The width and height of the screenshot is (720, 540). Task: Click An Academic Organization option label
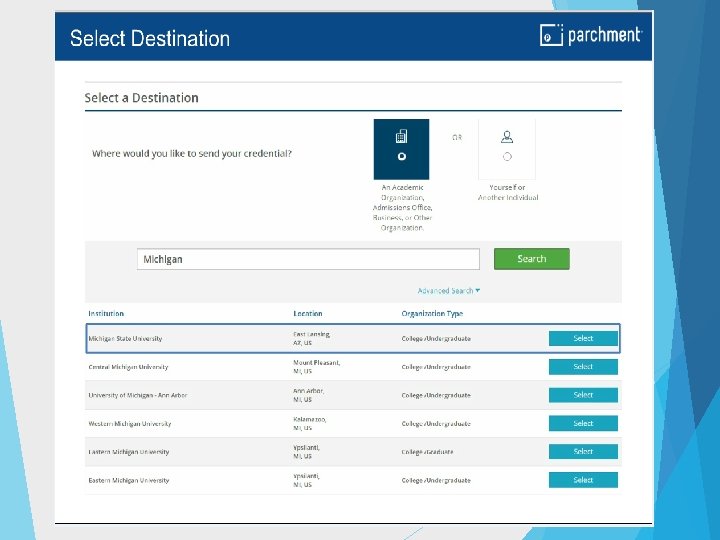402,208
